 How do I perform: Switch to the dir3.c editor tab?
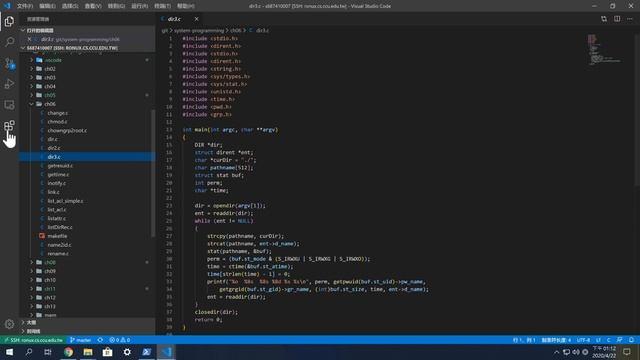180,19
